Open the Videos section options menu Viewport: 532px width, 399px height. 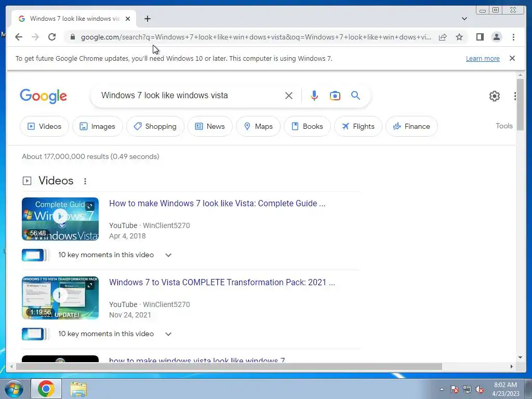(85, 181)
